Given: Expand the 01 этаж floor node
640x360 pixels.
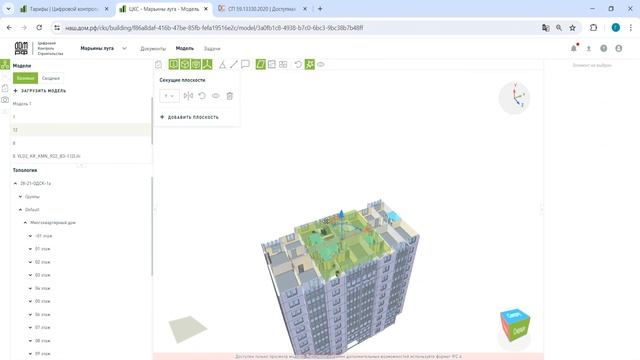Looking at the screenshot, I should coord(30,249).
